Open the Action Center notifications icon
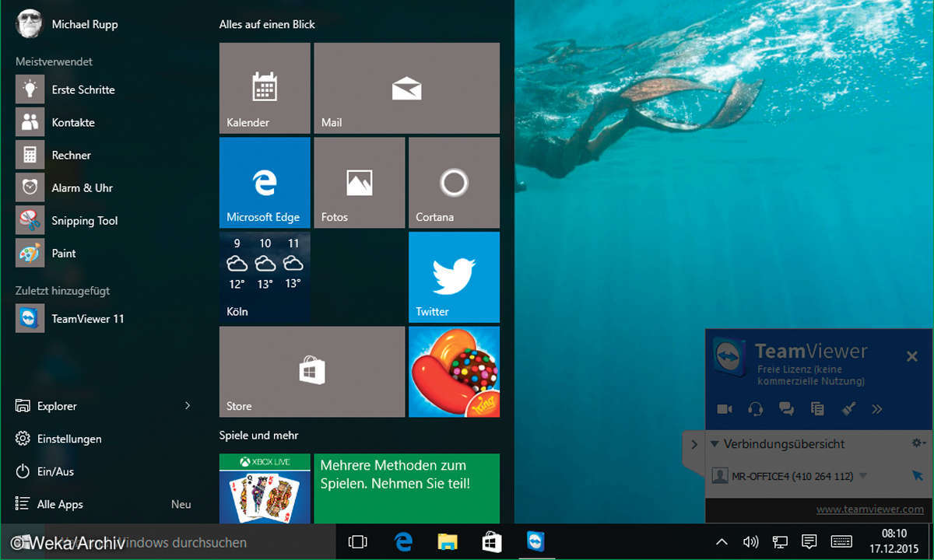The image size is (934, 560). pos(809,542)
